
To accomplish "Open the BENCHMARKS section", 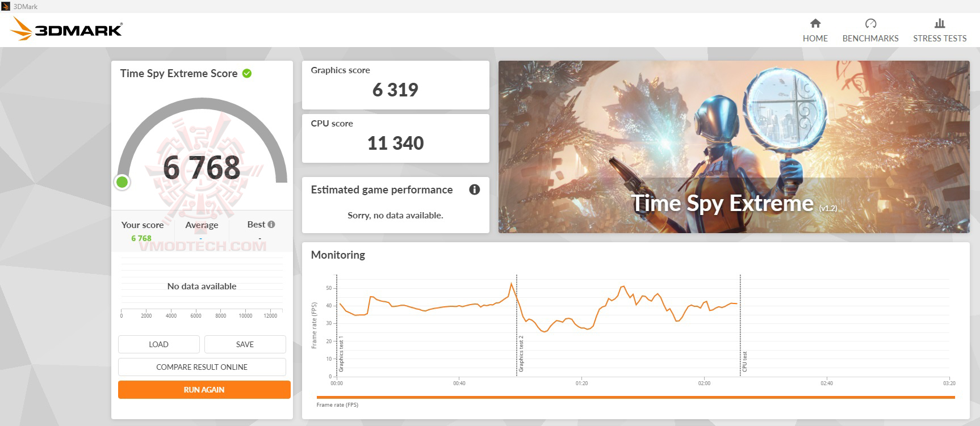I will (870, 30).
